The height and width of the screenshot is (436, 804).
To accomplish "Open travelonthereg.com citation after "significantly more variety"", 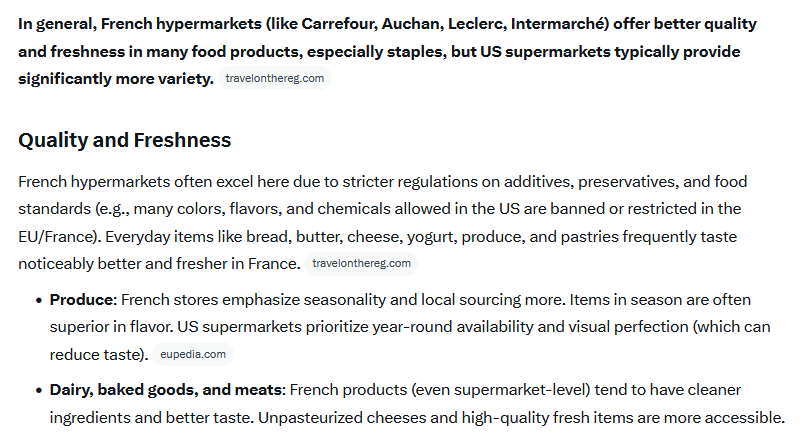I will (x=275, y=78).
